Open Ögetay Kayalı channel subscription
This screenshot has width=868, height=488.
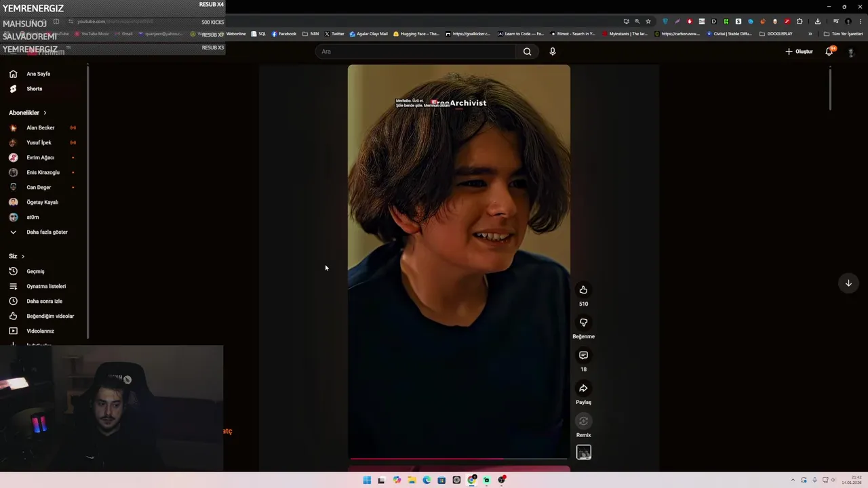(43, 202)
